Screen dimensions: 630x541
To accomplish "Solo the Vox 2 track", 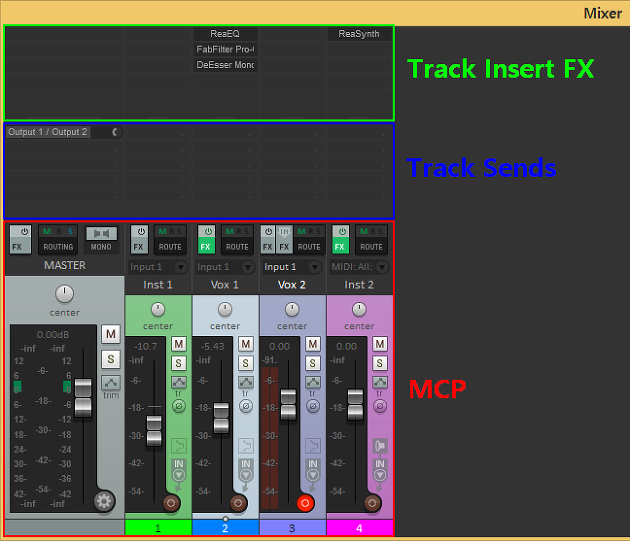I will coord(313,363).
